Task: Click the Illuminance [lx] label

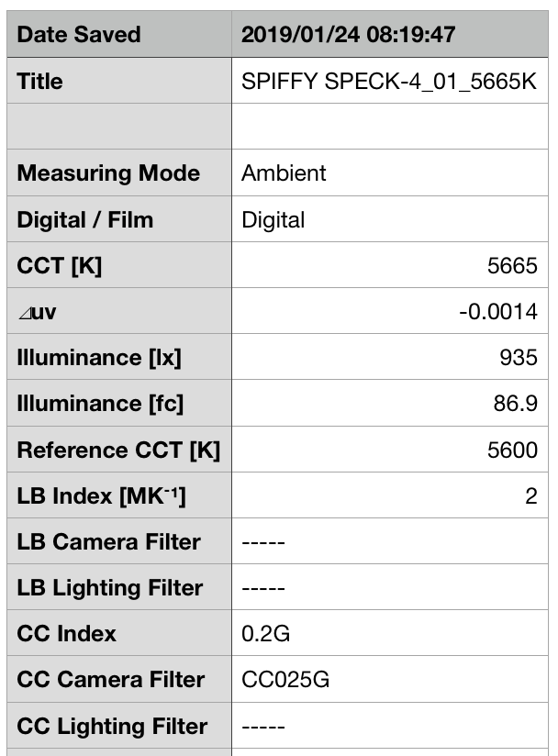Action: pyautogui.click(x=99, y=358)
